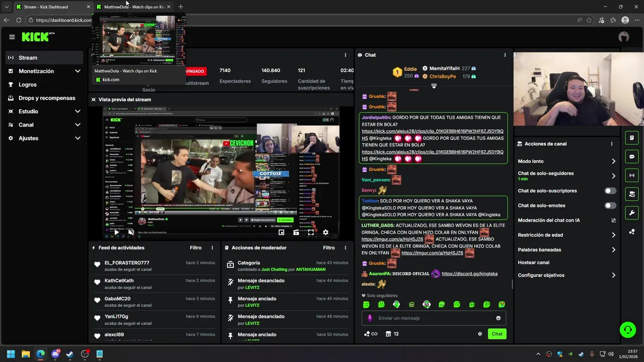The width and height of the screenshot is (644, 362).
Task: Play the stream preview video
Action: [117, 232]
